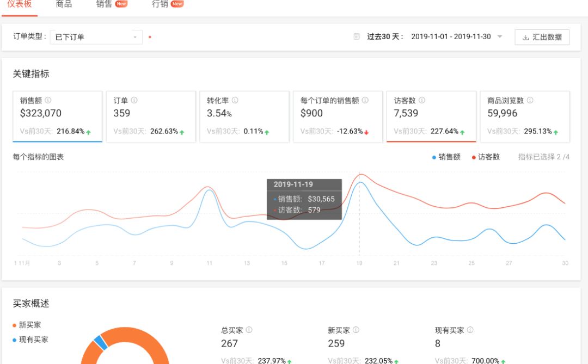Click the 2019-11-19 tooltip on the line chart

coord(303,200)
